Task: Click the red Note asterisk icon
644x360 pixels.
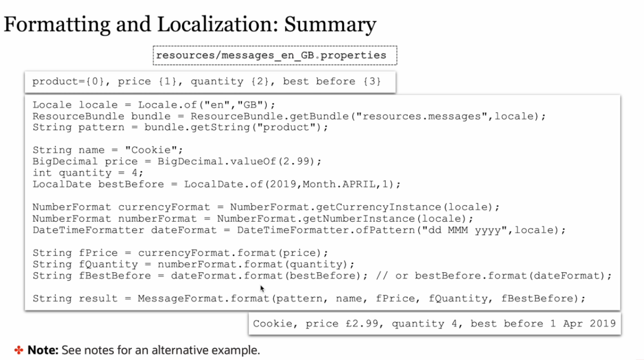Action: (x=19, y=350)
